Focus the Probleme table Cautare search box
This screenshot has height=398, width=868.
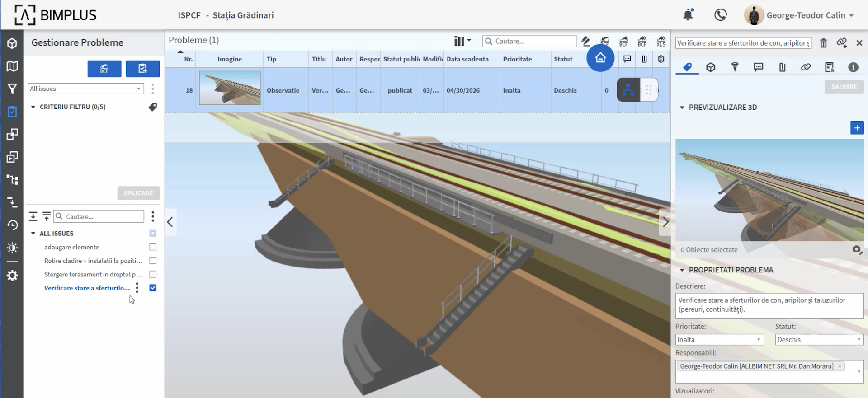[529, 41]
